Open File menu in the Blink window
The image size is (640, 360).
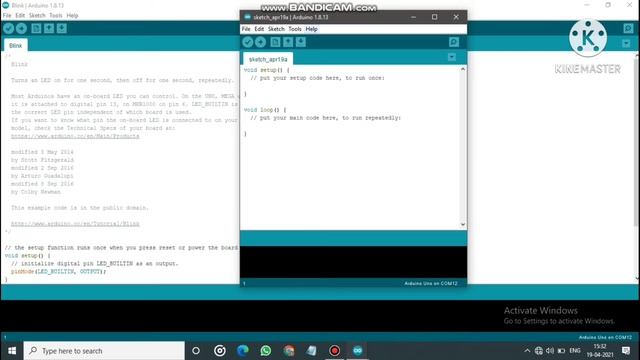7,16
